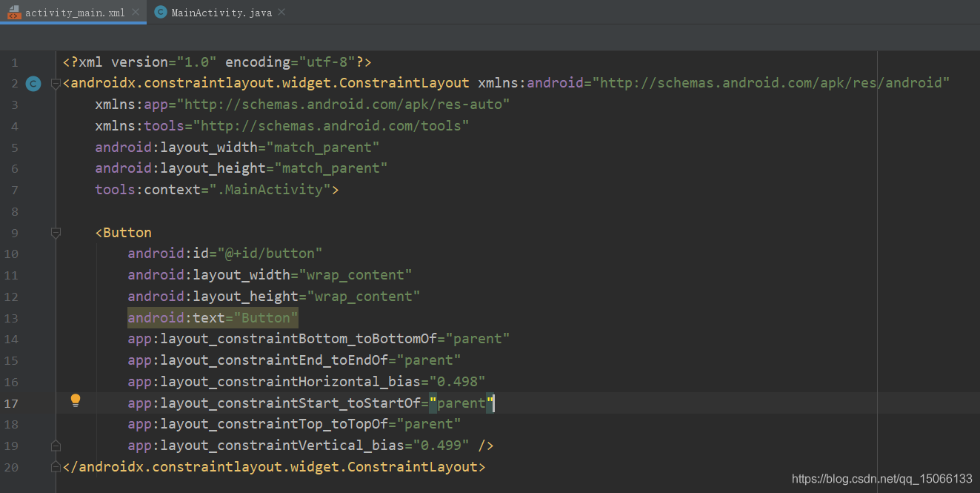
Task: Click the related class gutter icon on line 2
Action: click(33, 84)
